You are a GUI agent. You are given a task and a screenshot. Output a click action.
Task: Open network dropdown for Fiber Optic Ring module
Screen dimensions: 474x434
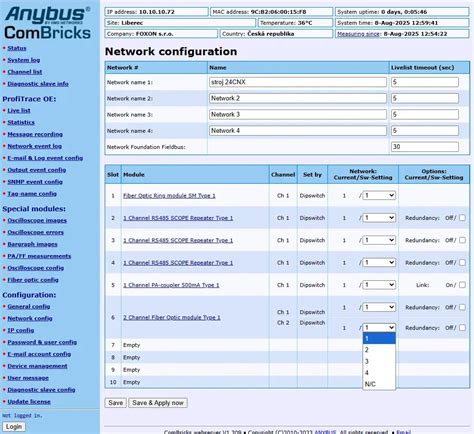pyautogui.click(x=379, y=195)
